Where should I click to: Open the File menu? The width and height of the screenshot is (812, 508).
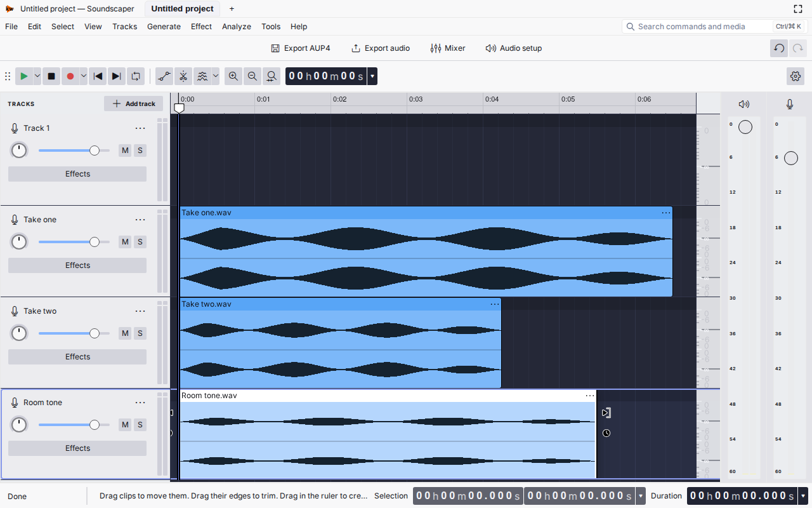pos(11,27)
